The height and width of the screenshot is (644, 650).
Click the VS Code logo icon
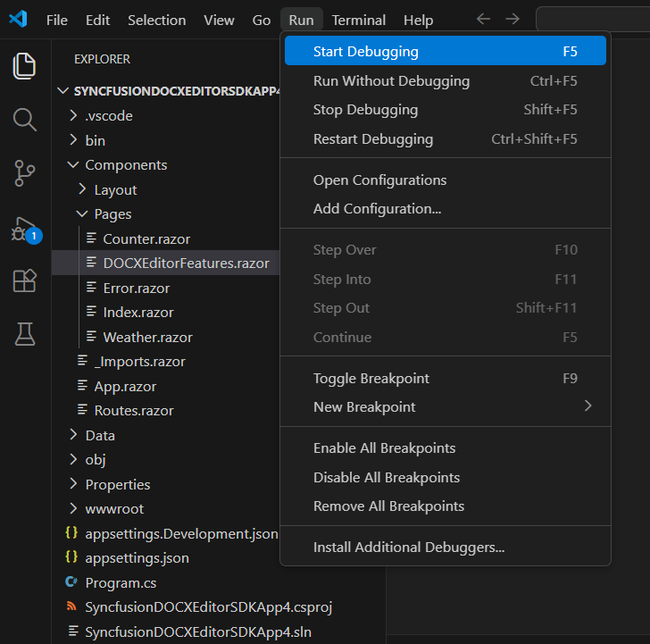pos(20,19)
